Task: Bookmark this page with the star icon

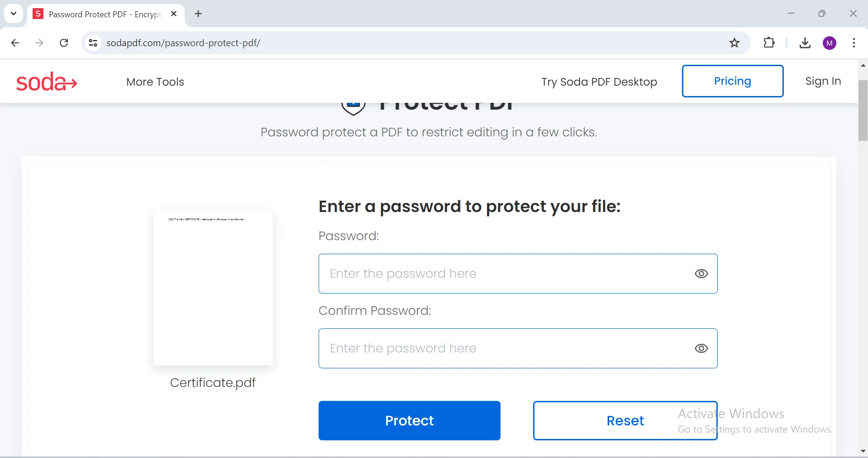Action: 734,43
